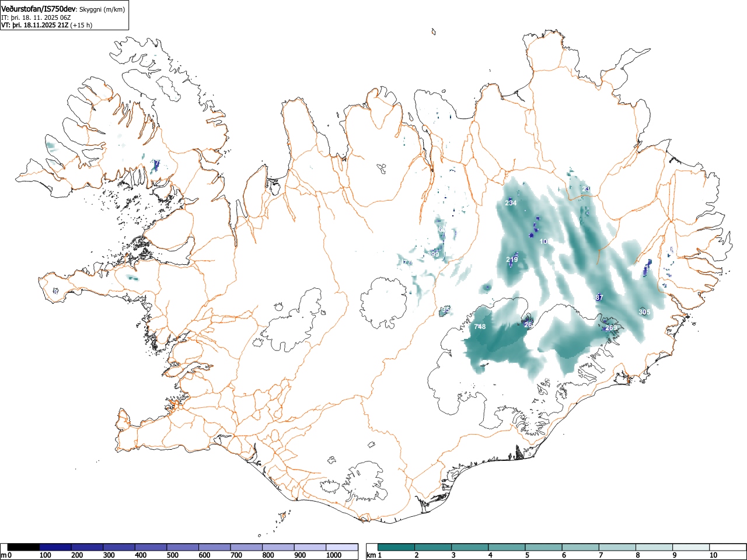
Task: Choose the 4–5 km legend swatch
Action: [507, 547]
